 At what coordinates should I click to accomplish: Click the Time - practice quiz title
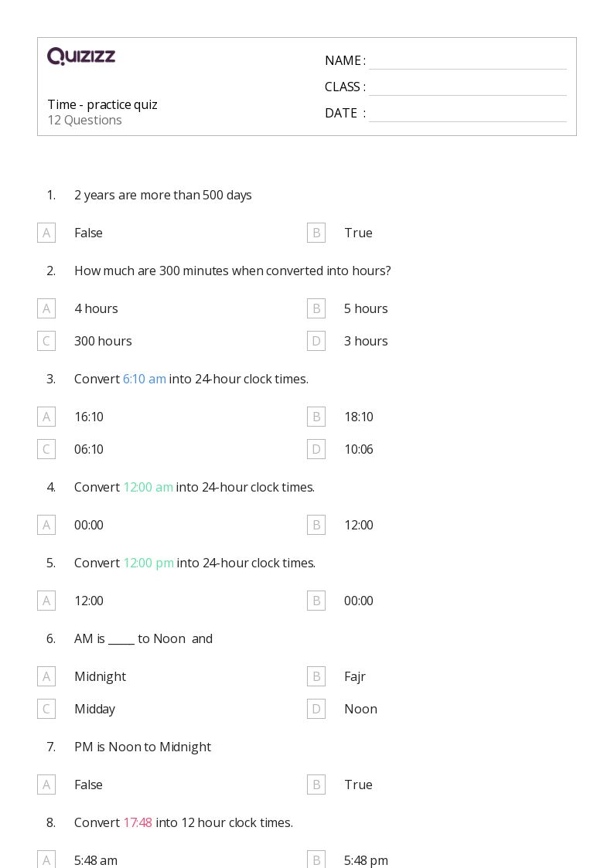[x=102, y=105]
